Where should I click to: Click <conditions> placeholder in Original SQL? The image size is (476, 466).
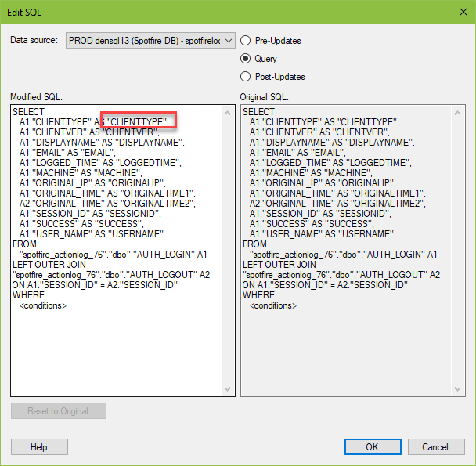point(273,305)
